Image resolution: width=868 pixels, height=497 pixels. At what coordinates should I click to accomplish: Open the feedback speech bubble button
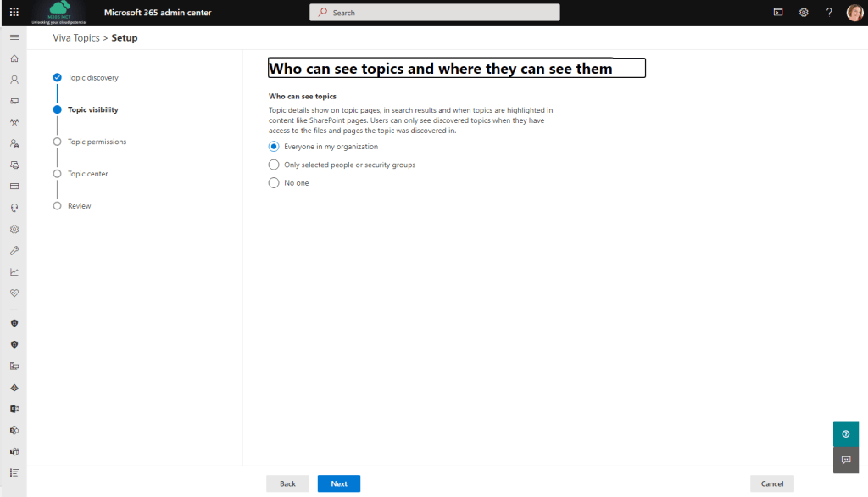845,460
